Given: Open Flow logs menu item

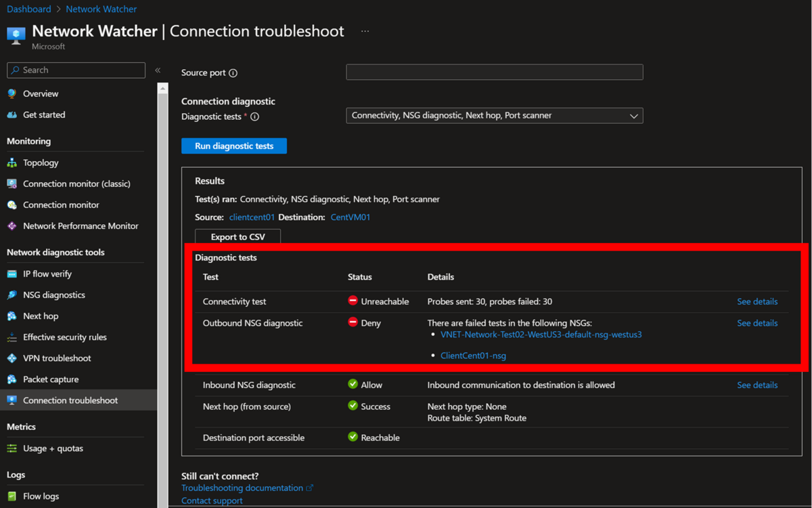Looking at the screenshot, I should [x=41, y=496].
